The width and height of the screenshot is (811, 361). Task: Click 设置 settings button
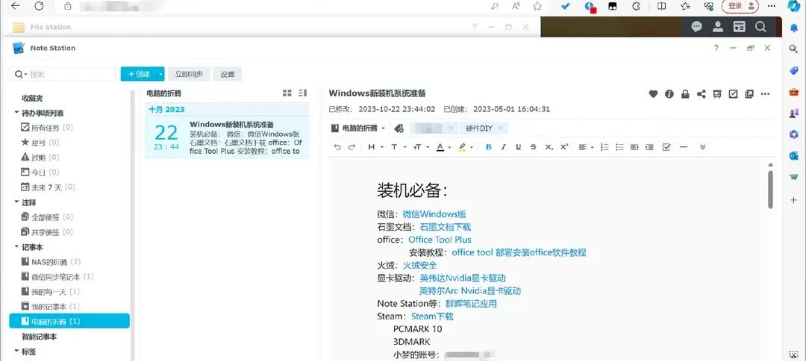pos(228,74)
